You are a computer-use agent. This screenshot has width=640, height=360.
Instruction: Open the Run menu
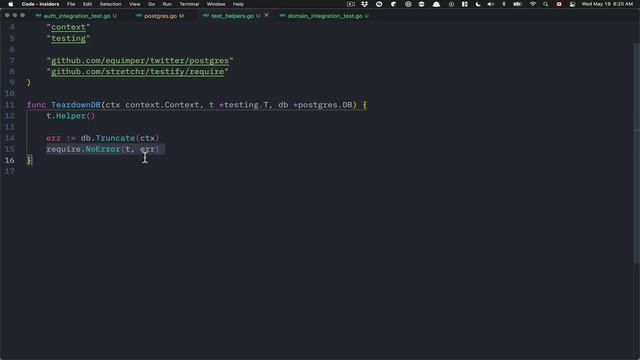click(x=167, y=4)
